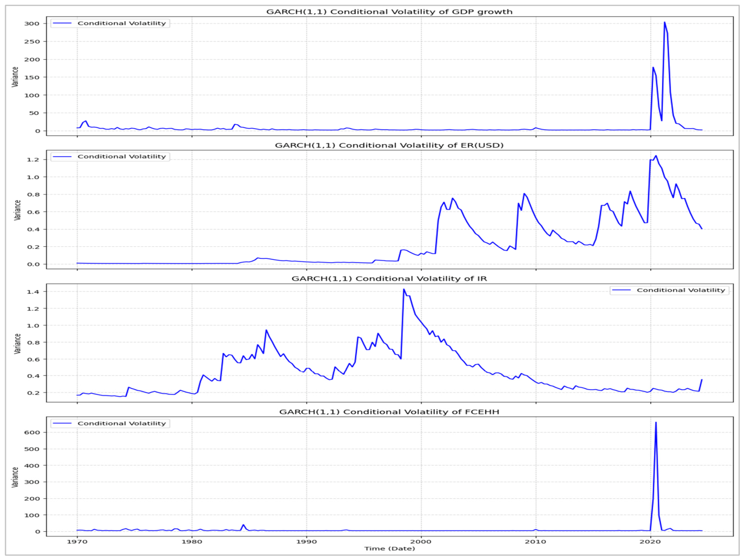Viewport: 744px width, 560px height.
Task: Click the 400 tick on FCEHH chart y-axis
Action: pyautogui.click(x=32, y=465)
